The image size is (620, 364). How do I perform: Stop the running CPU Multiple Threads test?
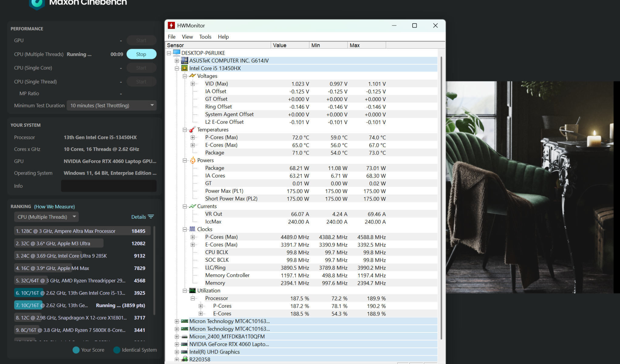click(x=141, y=54)
